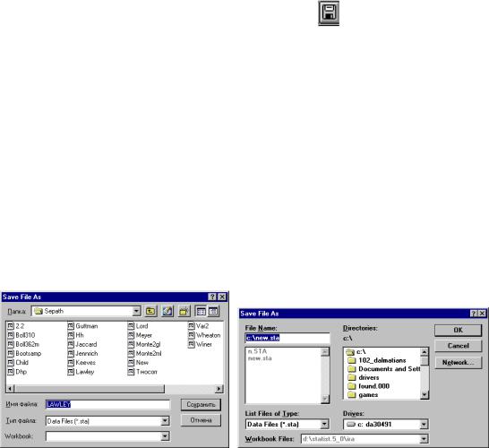The image size is (489, 448).
Task: Click the Отмена button
Action: pyautogui.click(x=201, y=420)
